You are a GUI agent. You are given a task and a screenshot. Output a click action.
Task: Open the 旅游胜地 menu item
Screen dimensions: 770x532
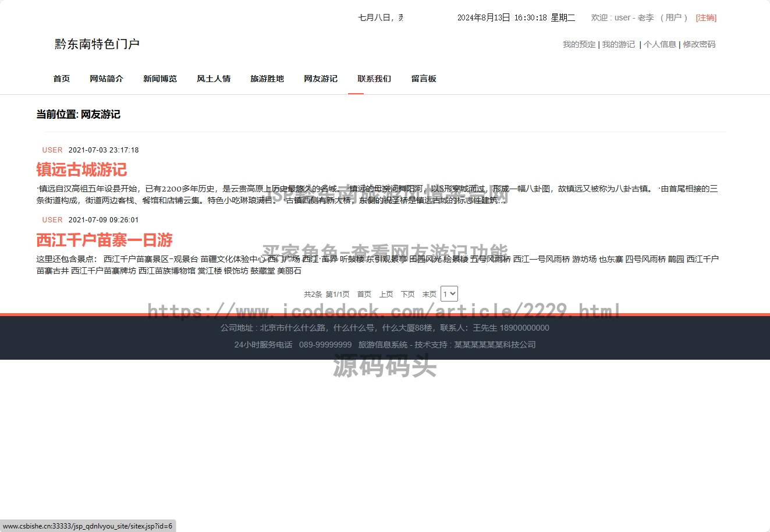coord(267,79)
